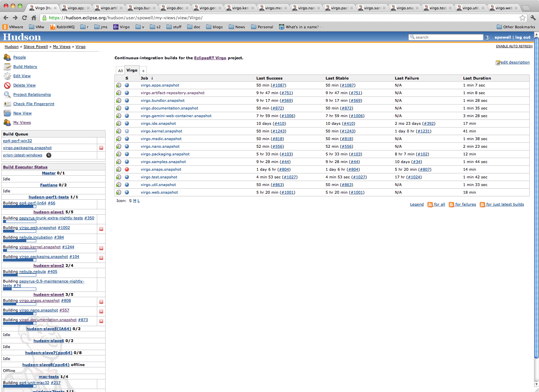
Task: Stop the virgo.web.snapshot #1002 build
Action: coord(101,229)
